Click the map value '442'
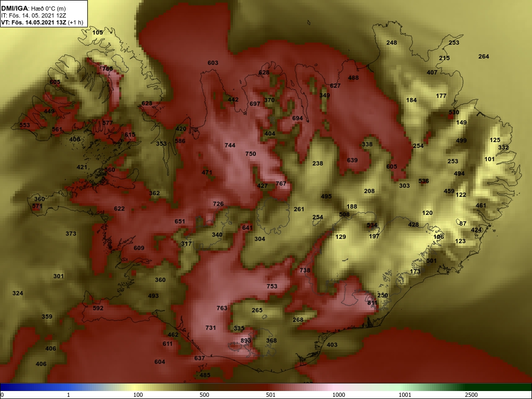 pos(233,99)
